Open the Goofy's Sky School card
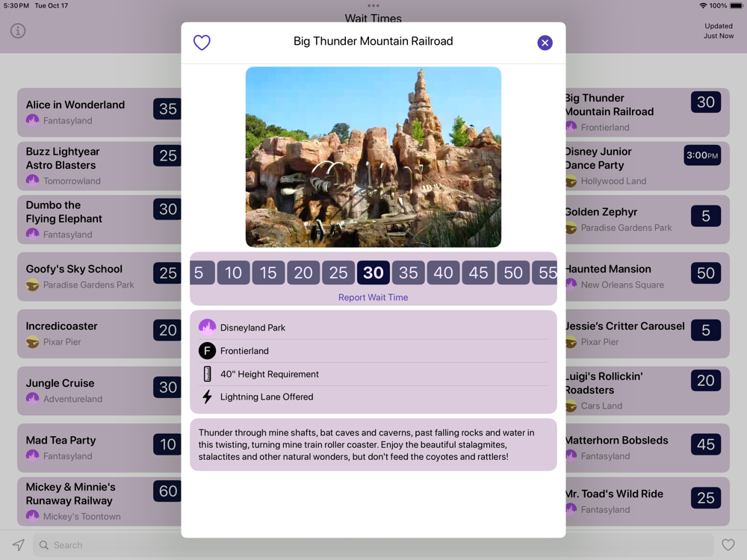 pos(99,277)
